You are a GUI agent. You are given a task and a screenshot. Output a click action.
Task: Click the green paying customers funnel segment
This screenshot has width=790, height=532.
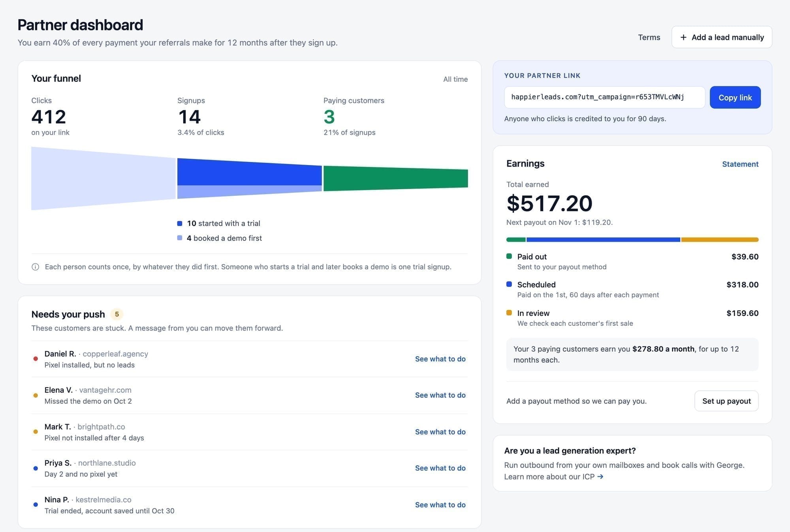click(395, 178)
